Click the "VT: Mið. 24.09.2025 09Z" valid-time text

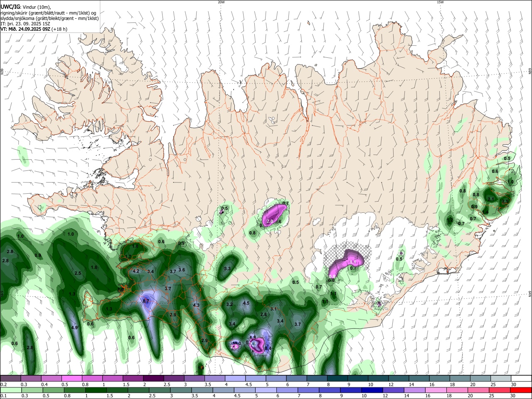[25, 29]
